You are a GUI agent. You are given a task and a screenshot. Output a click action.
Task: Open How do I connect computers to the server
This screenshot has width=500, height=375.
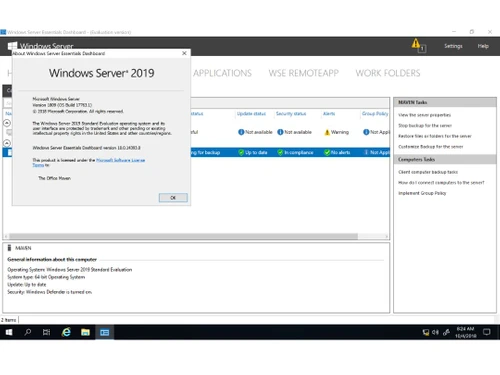coord(441,183)
